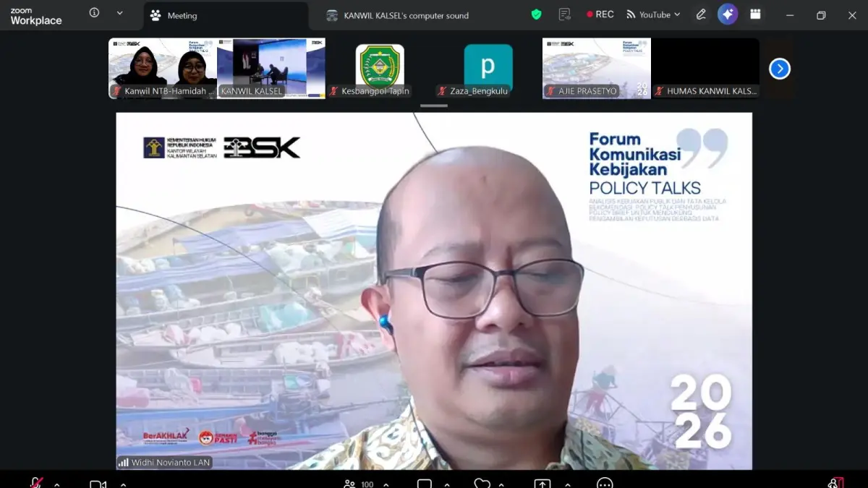Click the share screen icon
Image resolution: width=868 pixels, height=488 pixels.
click(542, 484)
